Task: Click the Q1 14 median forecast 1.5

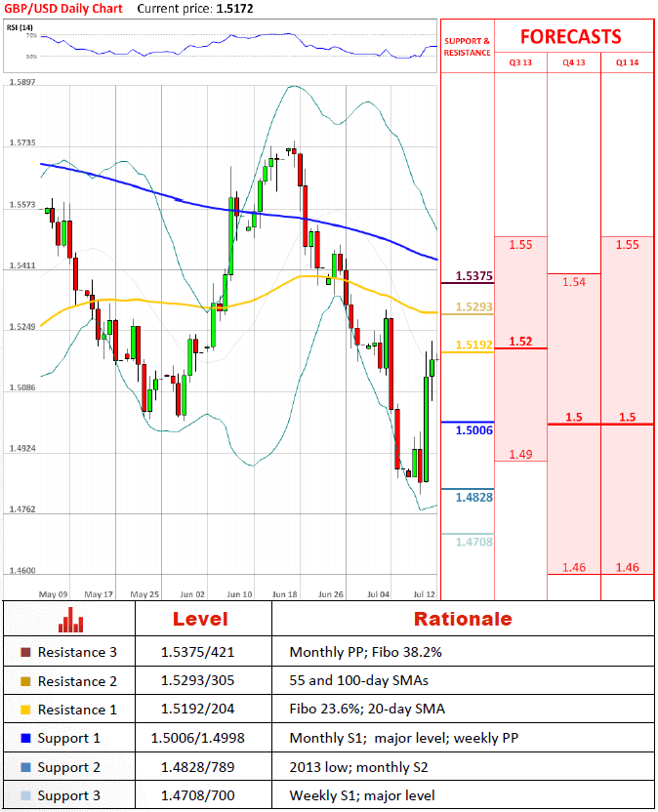Action: 627,417
